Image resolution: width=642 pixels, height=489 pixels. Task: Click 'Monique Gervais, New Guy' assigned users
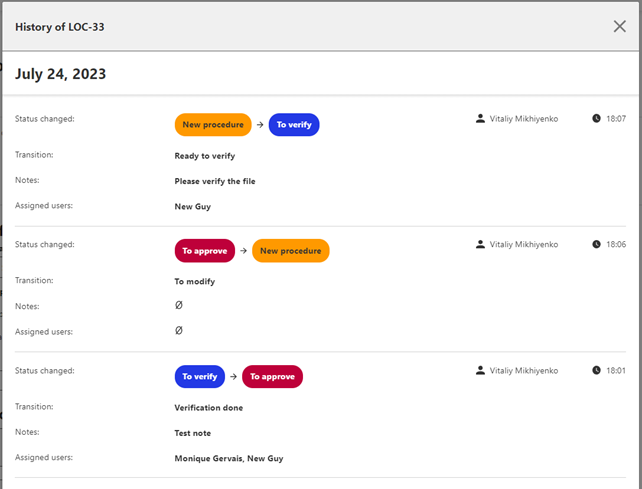[229, 458]
